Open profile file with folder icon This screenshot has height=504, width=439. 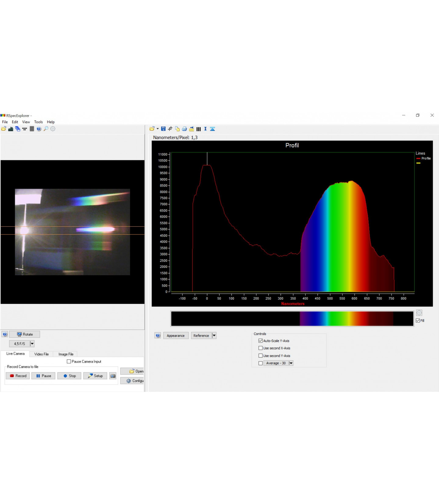pos(152,129)
